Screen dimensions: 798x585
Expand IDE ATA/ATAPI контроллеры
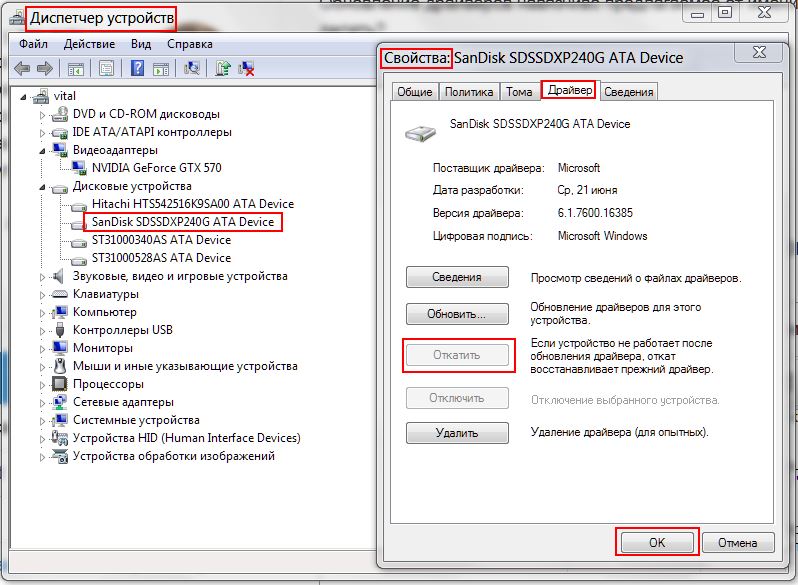pos(42,133)
